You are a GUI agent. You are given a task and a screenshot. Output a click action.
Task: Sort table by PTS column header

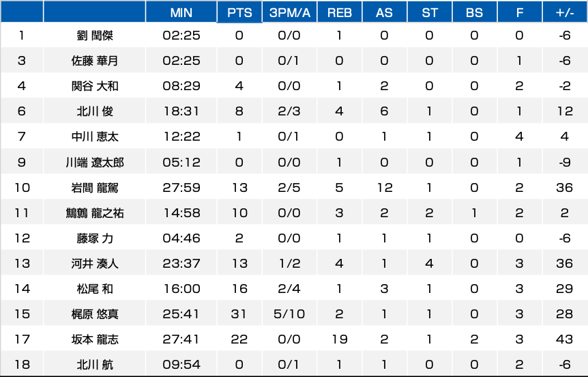pos(239,12)
